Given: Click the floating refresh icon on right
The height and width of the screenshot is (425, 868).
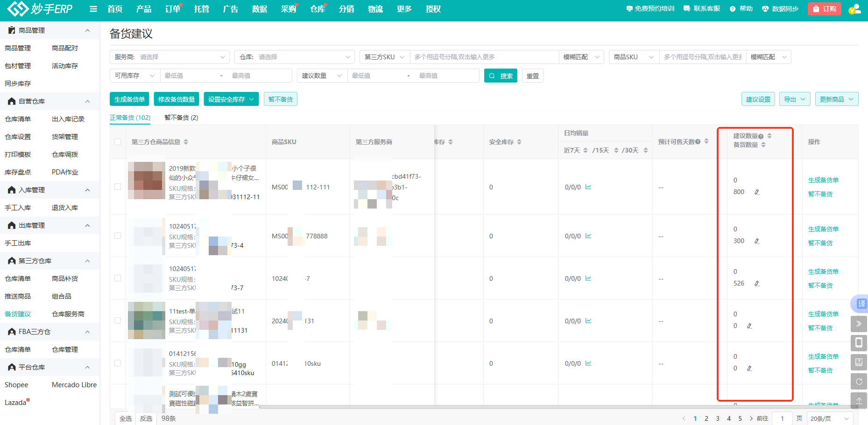Looking at the screenshot, I should [x=859, y=382].
